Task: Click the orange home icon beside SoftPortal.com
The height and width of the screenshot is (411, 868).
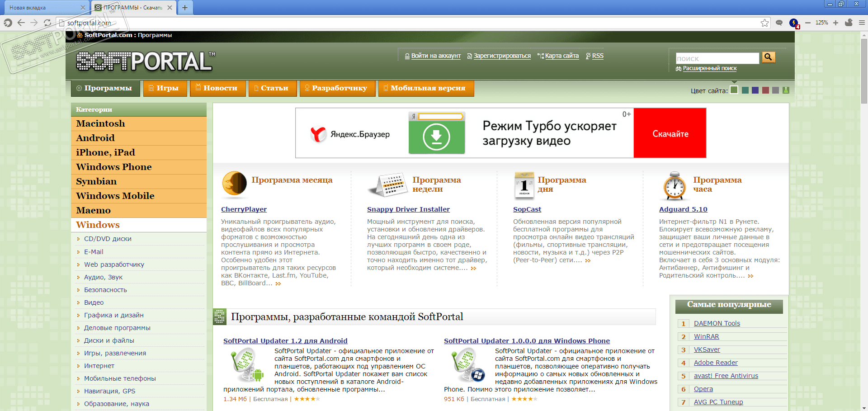Action: [80, 35]
